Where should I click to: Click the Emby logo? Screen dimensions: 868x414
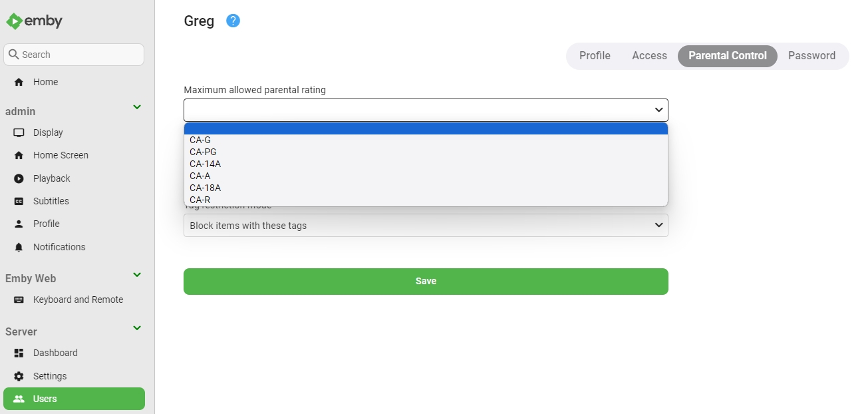coord(34,21)
